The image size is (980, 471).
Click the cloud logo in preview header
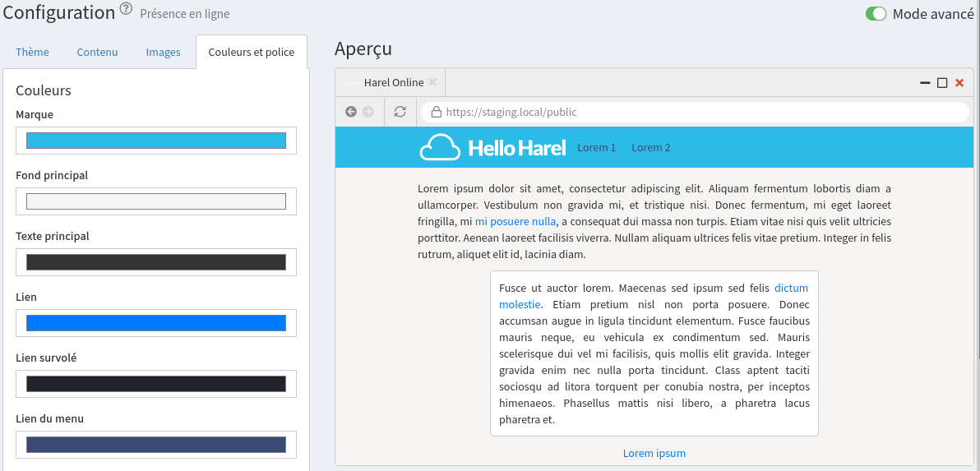tap(440, 147)
